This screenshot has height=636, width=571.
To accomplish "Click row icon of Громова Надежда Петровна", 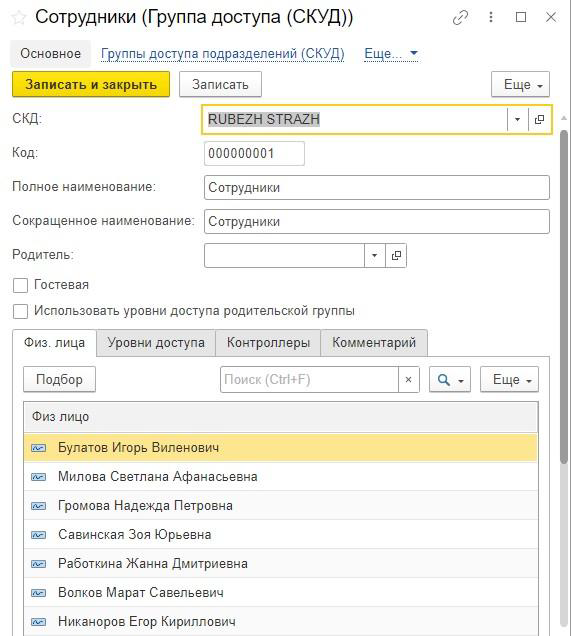I will [39, 506].
